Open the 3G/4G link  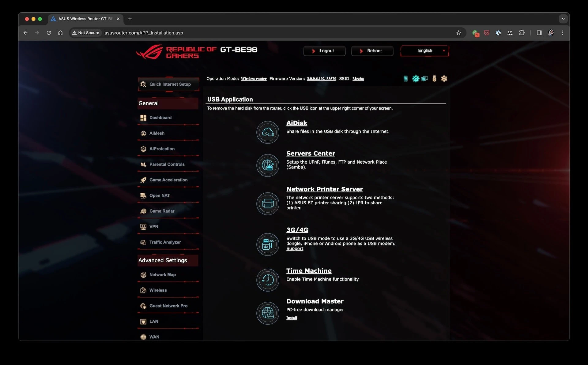(x=297, y=230)
